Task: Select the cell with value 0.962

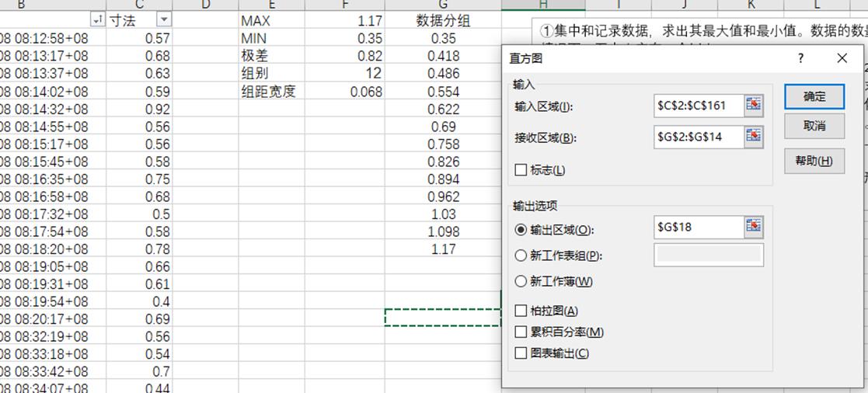Action: click(443, 196)
